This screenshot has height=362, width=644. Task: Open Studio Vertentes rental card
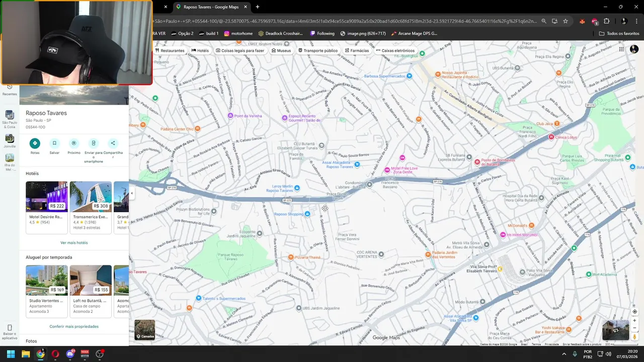47,292
